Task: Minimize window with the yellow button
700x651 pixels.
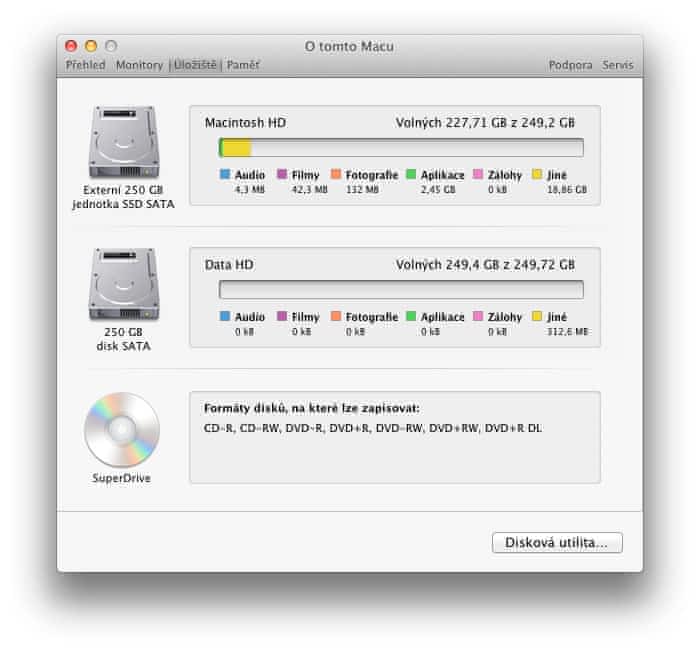Action: click(91, 46)
